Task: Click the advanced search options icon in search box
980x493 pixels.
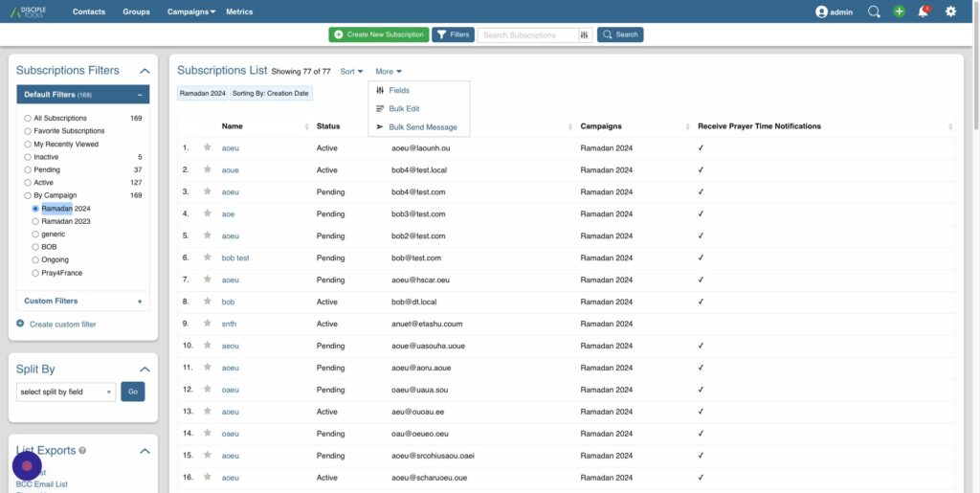Action: pyautogui.click(x=585, y=34)
